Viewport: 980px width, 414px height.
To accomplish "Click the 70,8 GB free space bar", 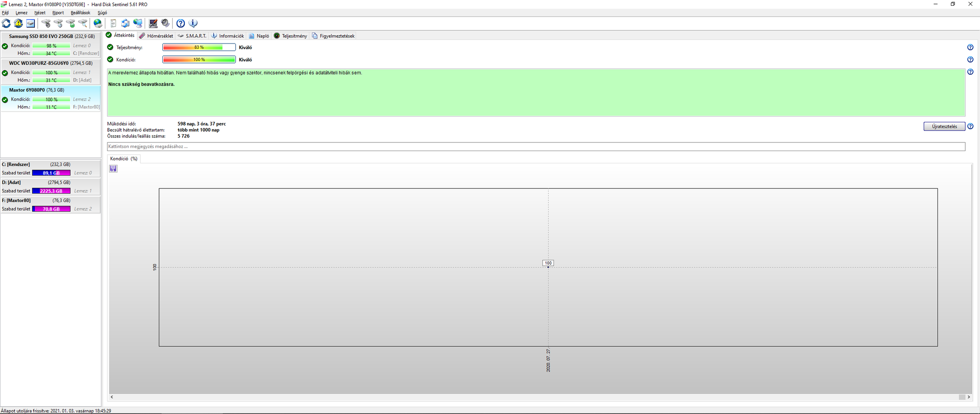I will 51,209.
